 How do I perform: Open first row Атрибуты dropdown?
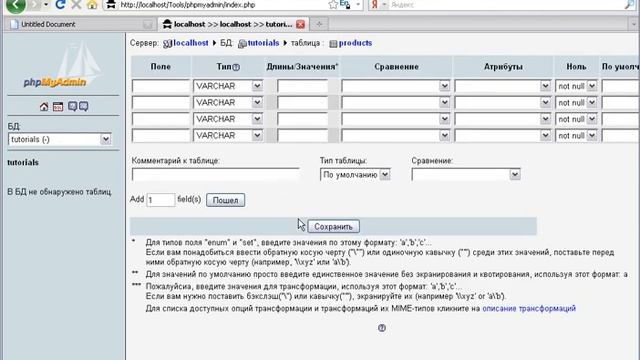coord(502,86)
